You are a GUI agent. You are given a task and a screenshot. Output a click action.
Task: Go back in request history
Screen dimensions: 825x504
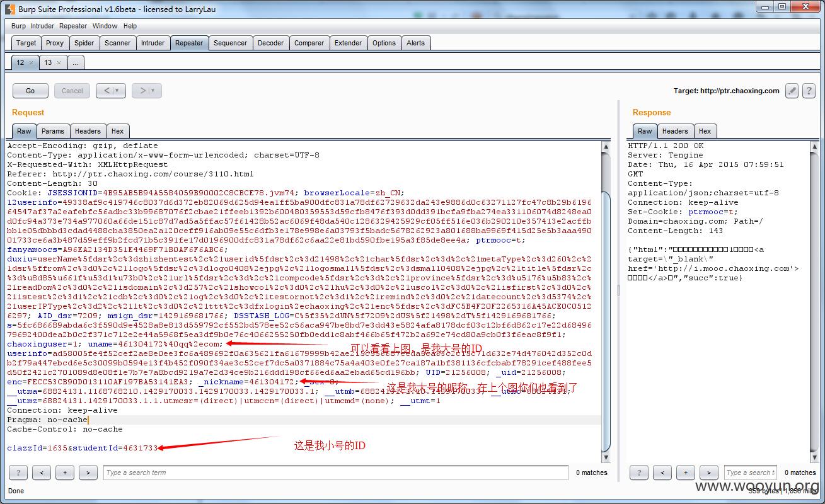(x=106, y=91)
